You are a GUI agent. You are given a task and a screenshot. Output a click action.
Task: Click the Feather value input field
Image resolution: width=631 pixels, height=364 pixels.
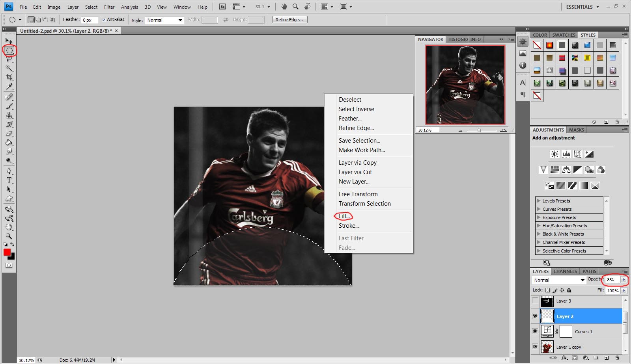(90, 20)
